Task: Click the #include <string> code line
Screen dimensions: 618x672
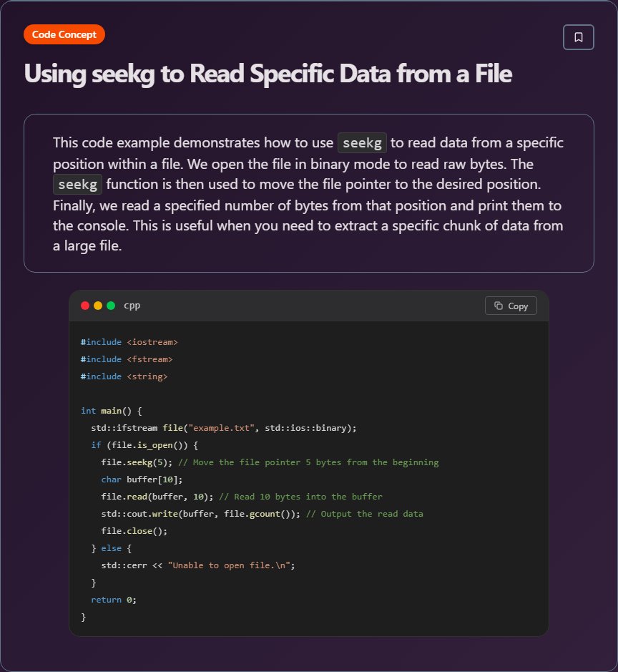Action: [x=124, y=376]
